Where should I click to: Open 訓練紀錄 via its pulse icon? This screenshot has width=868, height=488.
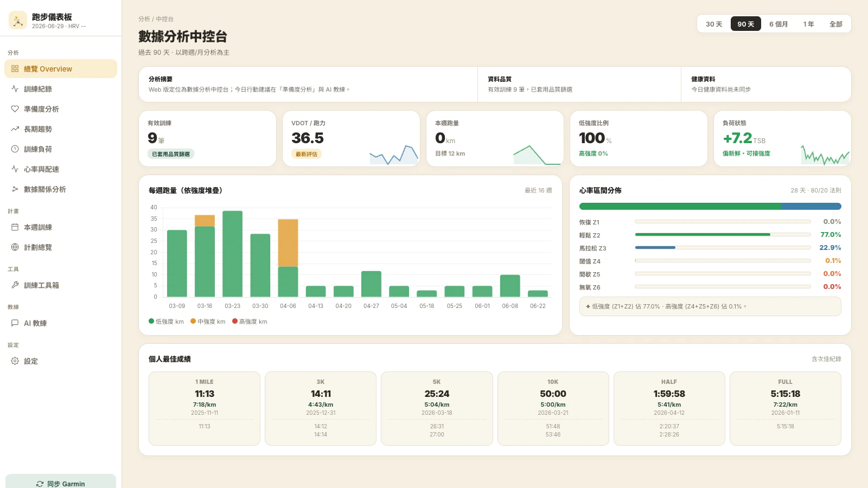pyautogui.click(x=15, y=88)
